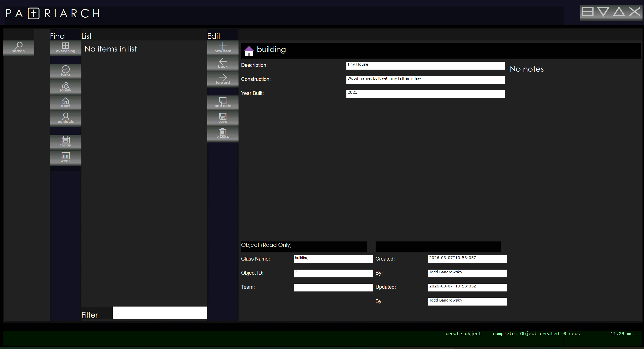The height and width of the screenshot is (349, 644).
Task: Click the purple building house icon
Action: click(x=249, y=51)
